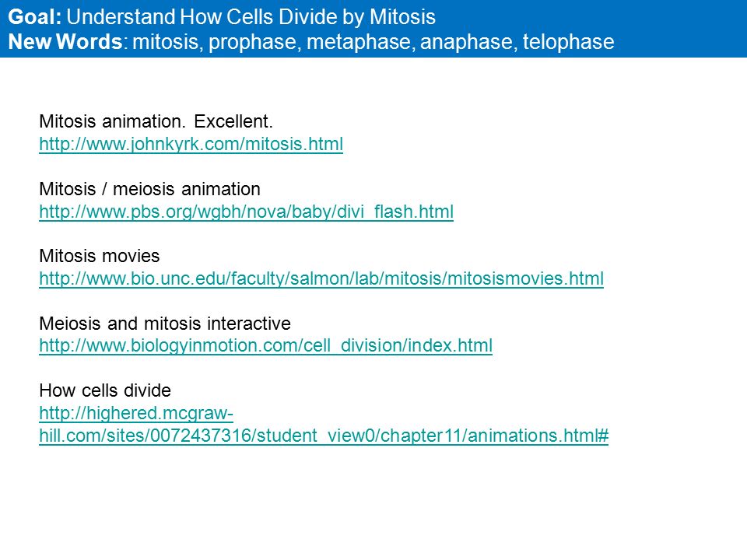Click the word 'Excellent.' in first description
Image resolution: width=747 pixels, height=560 pixels.
coord(233,121)
